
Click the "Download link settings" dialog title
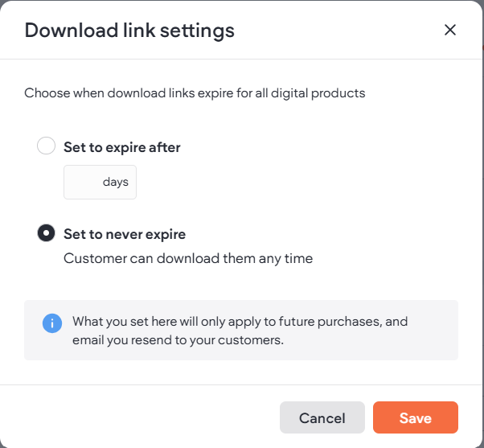(x=129, y=31)
